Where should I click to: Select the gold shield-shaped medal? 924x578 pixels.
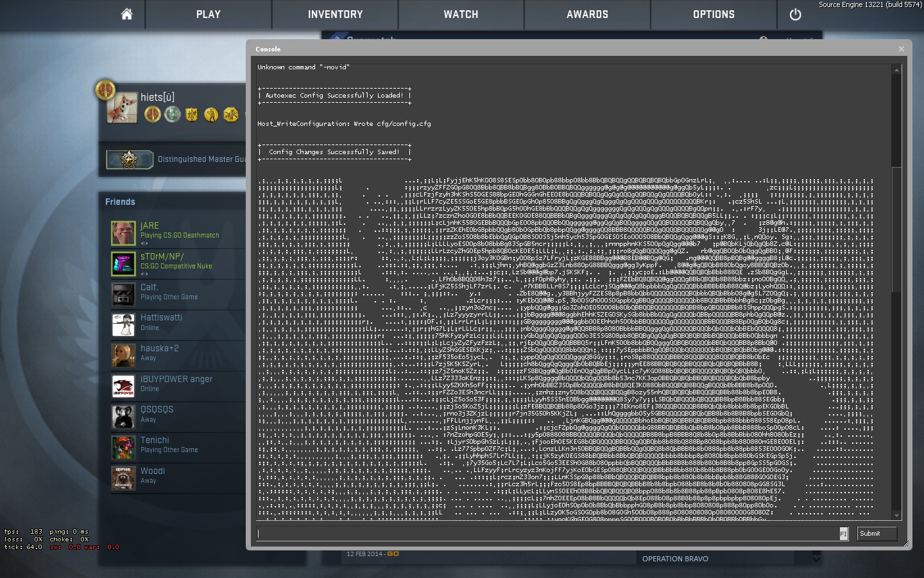point(191,114)
